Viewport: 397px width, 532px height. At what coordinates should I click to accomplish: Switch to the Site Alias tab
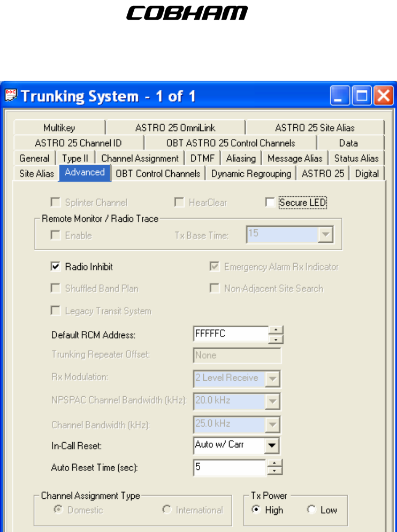point(36,173)
